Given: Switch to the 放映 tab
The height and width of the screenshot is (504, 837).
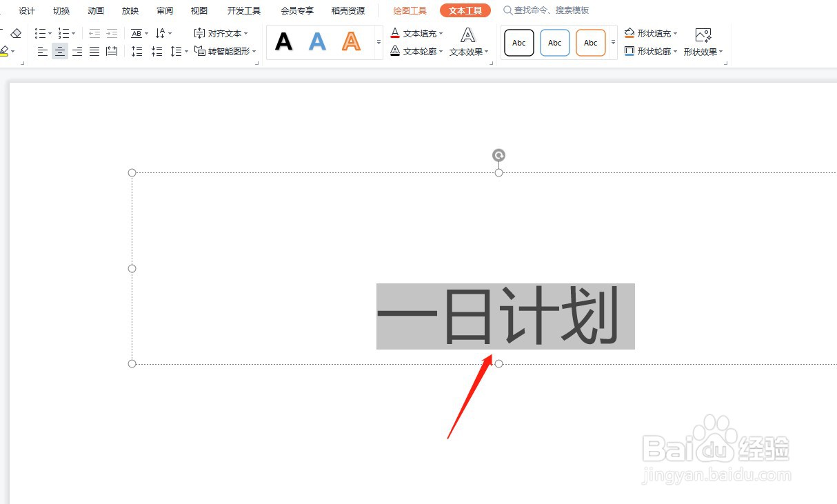Looking at the screenshot, I should [x=130, y=10].
